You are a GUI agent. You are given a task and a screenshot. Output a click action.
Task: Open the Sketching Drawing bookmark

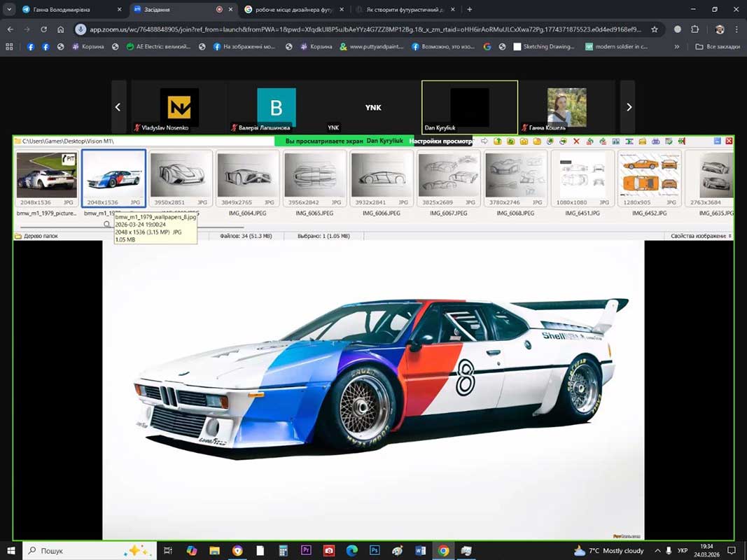(543, 47)
